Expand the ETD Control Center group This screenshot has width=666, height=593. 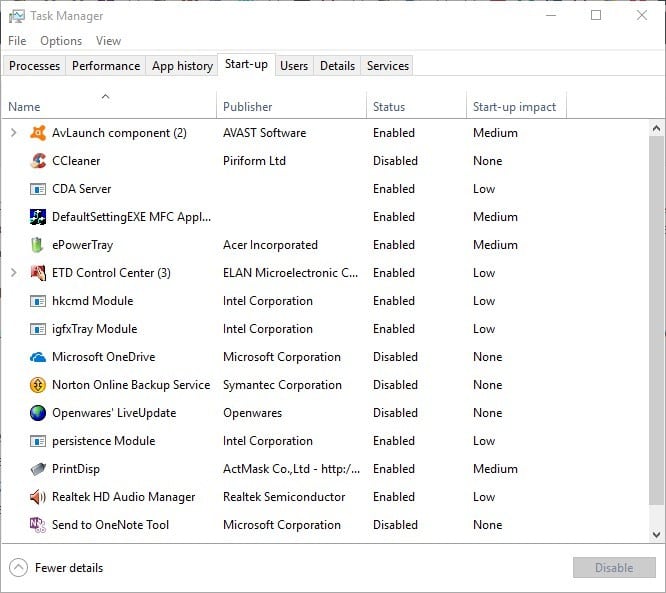[14, 273]
